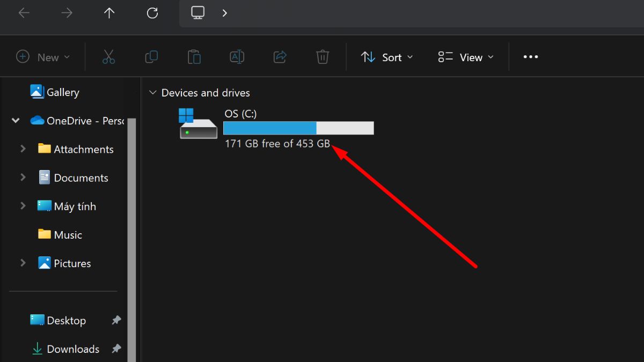Click the OneDrive cloud icon

pyautogui.click(x=37, y=120)
